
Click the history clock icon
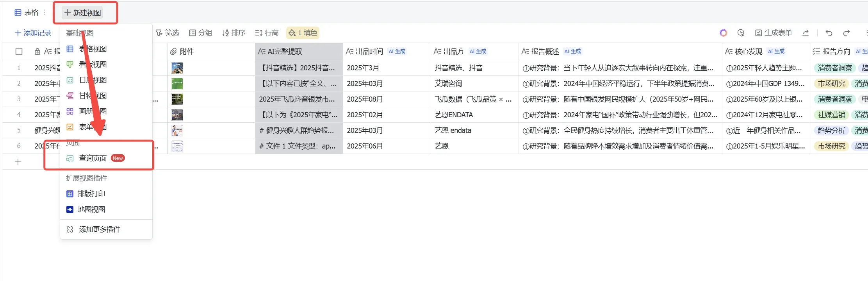pyautogui.click(x=741, y=33)
